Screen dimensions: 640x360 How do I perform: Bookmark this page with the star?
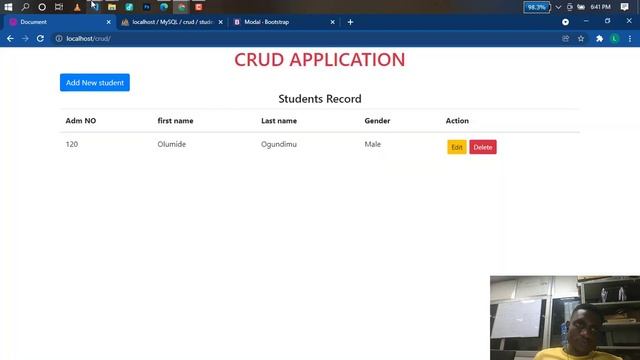pos(581,38)
